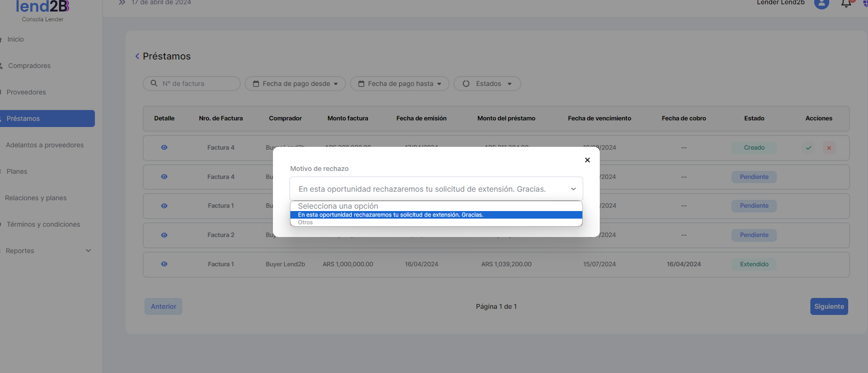View details eye icon for first Factura 4

pyautogui.click(x=164, y=147)
